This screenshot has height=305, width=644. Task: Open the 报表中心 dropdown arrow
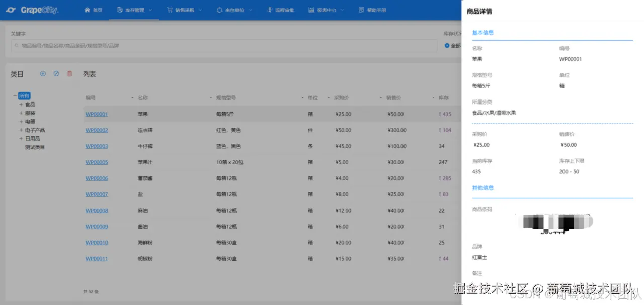pos(342,10)
